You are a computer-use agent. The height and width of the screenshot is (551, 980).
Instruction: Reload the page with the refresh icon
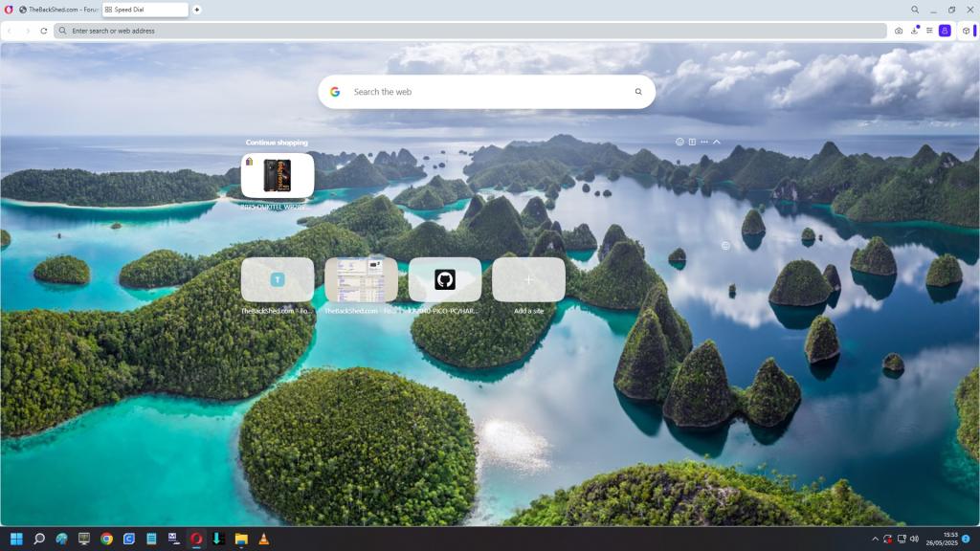pos(43,31)
